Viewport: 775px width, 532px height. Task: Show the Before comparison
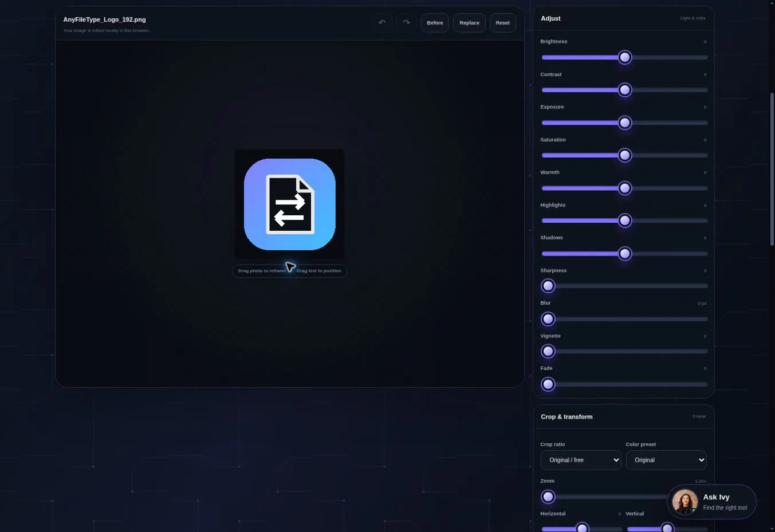pyautogui.click(x=435, y=23)
